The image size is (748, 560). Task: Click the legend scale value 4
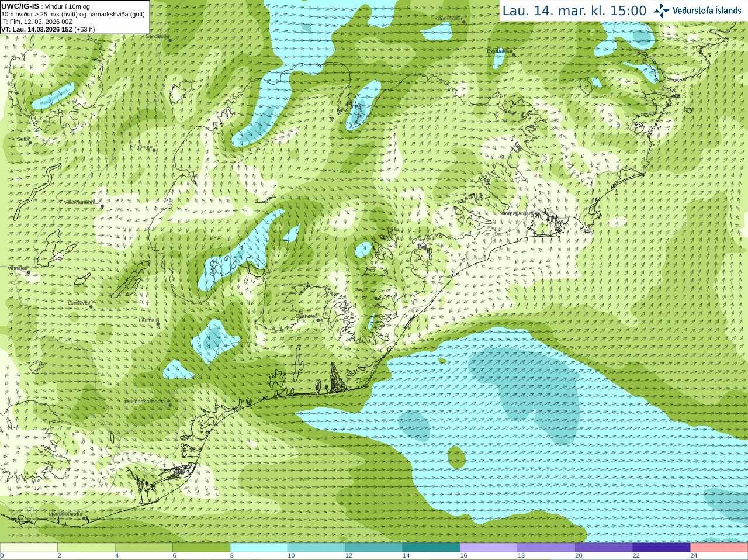pos(117,556)
